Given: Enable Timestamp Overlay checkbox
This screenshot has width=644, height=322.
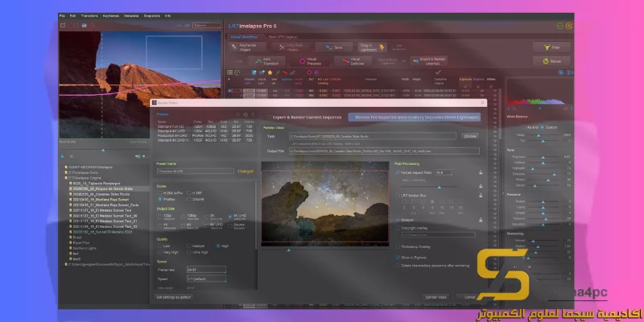Looking at the screenshot, I should (x=398, y=247).
